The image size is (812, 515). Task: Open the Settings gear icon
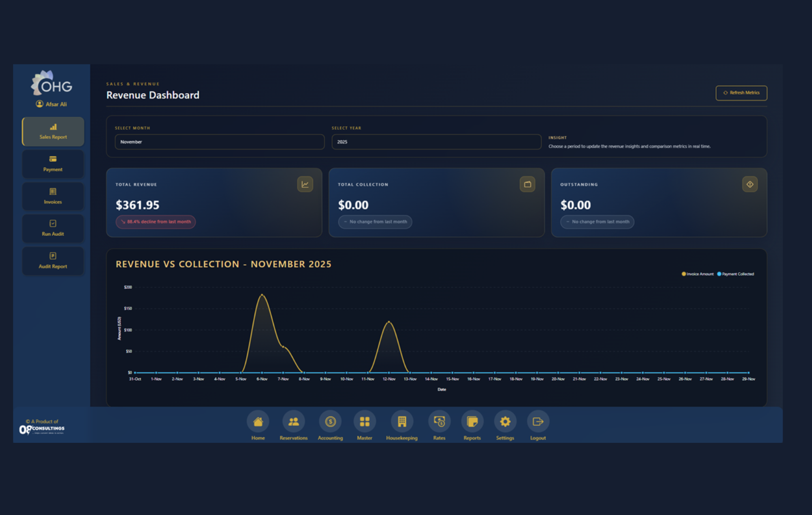coord(505,422)
